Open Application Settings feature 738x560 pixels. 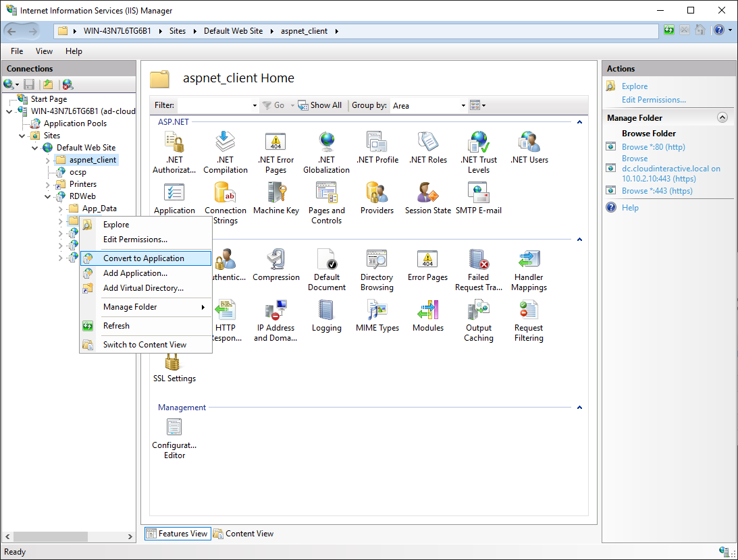[174, 198]
